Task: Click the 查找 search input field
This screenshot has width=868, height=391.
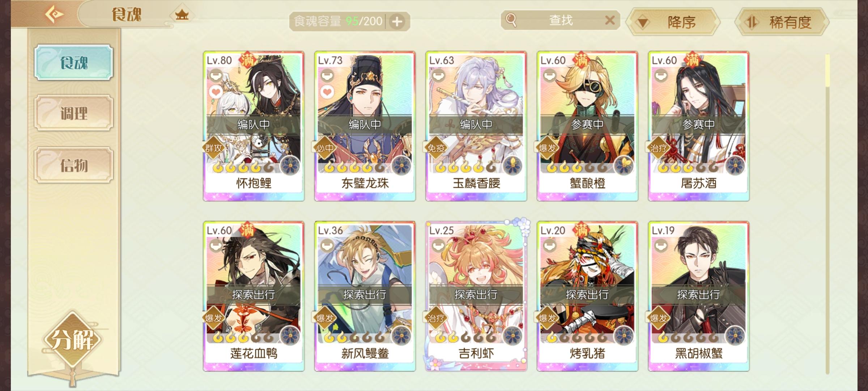Action: tap(561, 20)
